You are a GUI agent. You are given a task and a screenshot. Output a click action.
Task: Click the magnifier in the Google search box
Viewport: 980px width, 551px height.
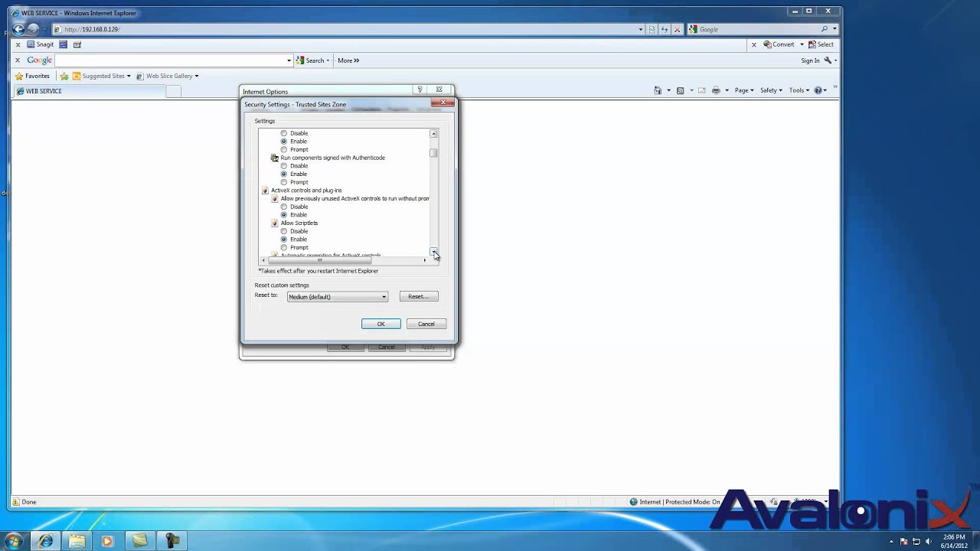click(825, 29)
